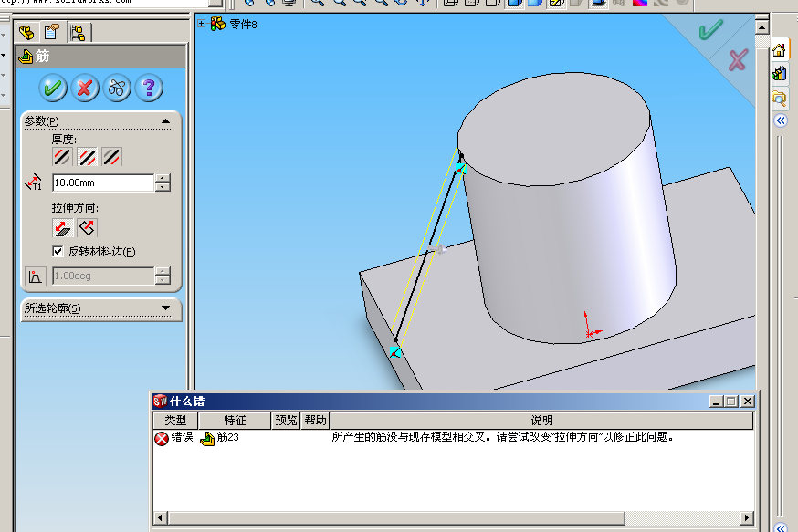The width and height of the screenshot is (798, 532).
Task: Switch to the FeatureManager design tree tab
Action: 26,33
